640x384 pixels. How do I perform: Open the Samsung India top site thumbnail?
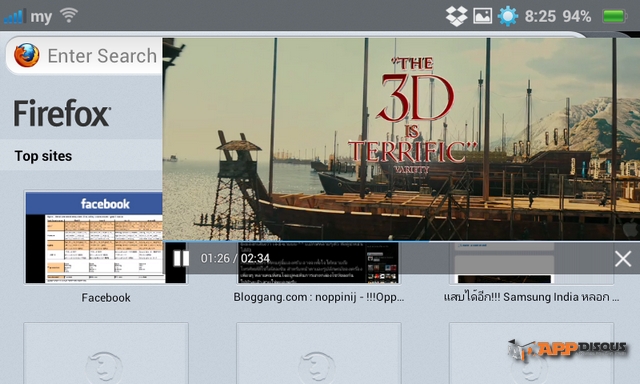[531, 262]
